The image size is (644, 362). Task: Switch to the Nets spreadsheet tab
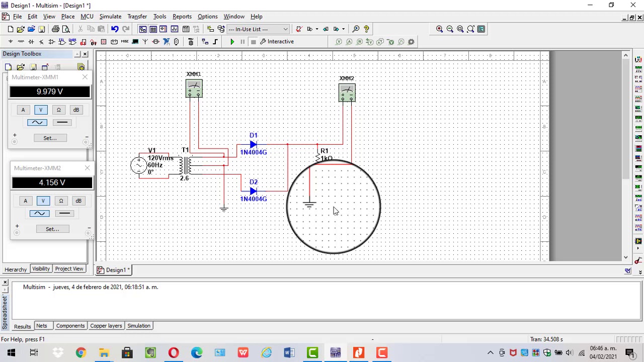click(x=42, y=326)
